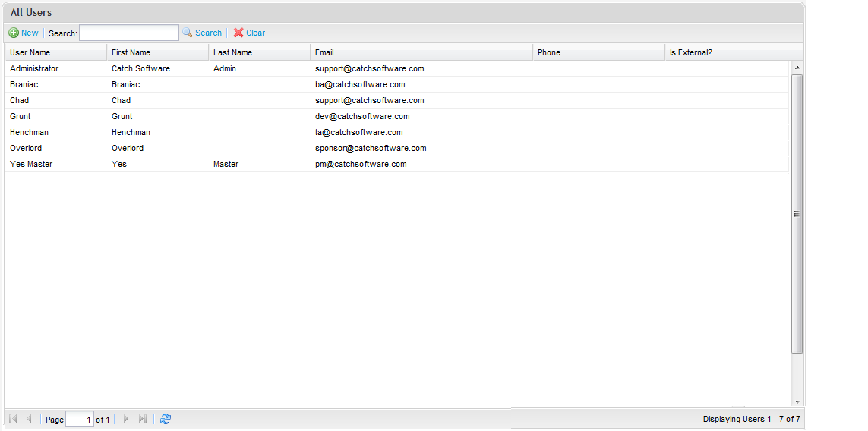The height and width of the screenshot is (431, 868).
Task: Go to previous page arrow
Action: tap(29, 419)
